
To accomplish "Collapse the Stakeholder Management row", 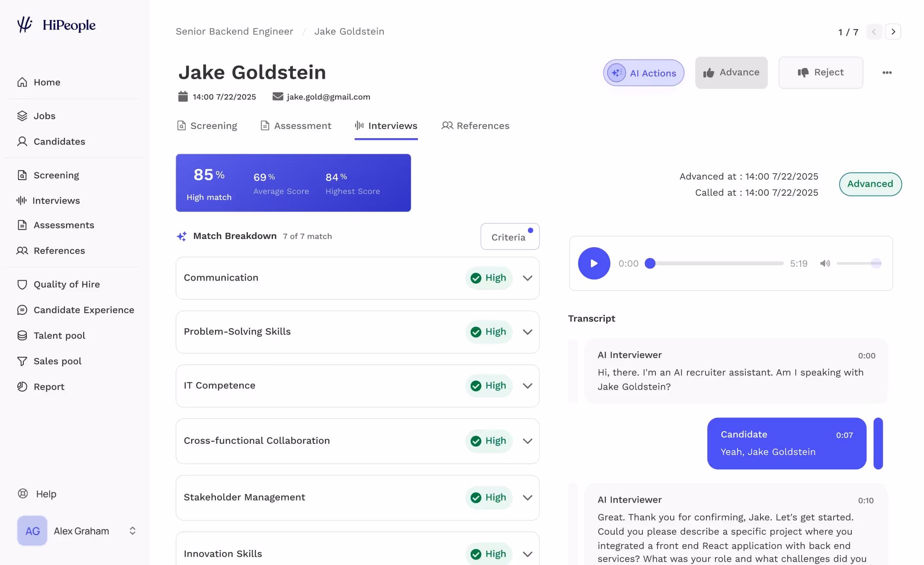I will point(527,497).
